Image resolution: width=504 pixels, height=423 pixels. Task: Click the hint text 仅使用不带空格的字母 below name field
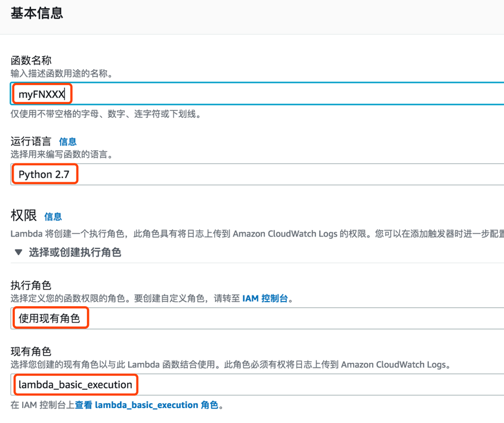tap(106, 114)
